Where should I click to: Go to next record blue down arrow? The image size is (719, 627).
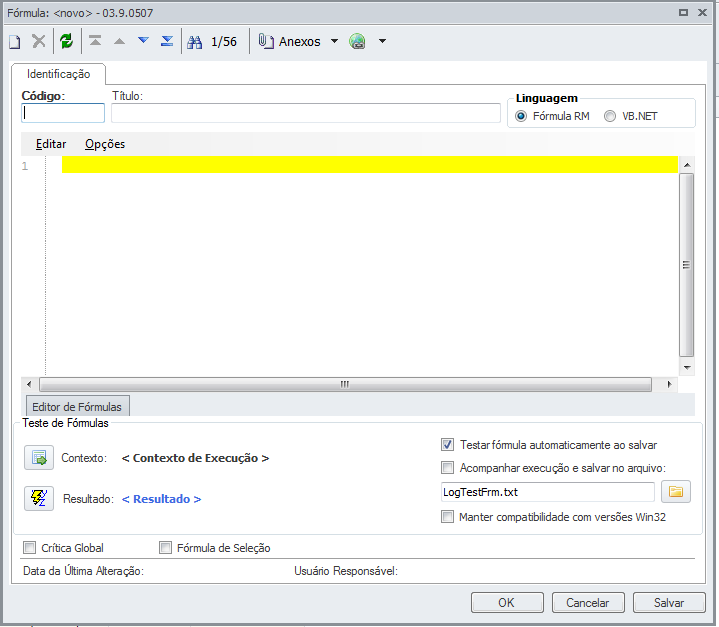pyautogui.click(x=144, y=40)
